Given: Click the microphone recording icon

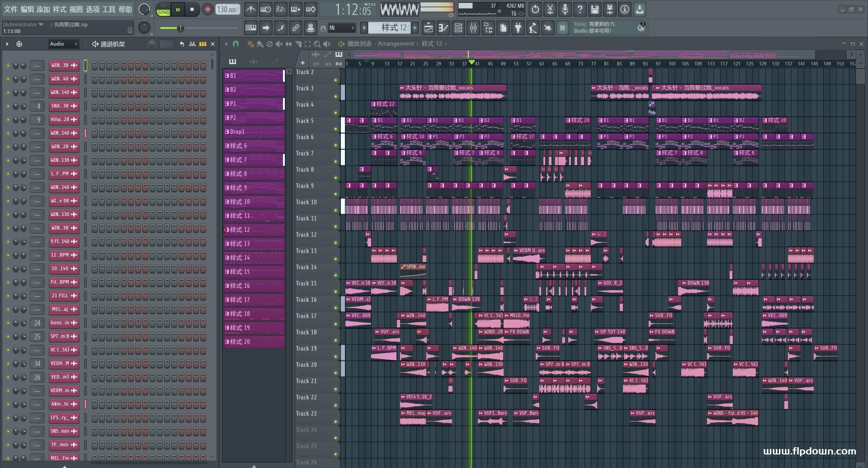Looking at the screenshot, I should tap(565, 9).
